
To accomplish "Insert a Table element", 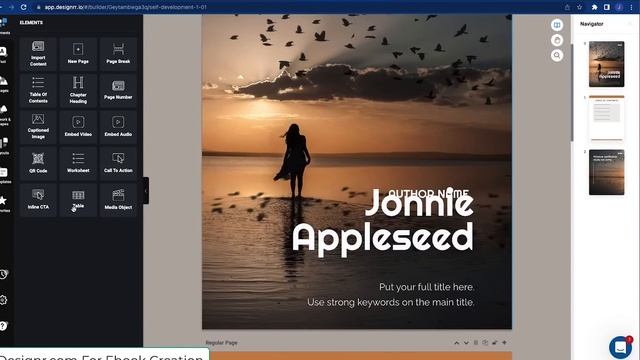I will pos(78,200).
